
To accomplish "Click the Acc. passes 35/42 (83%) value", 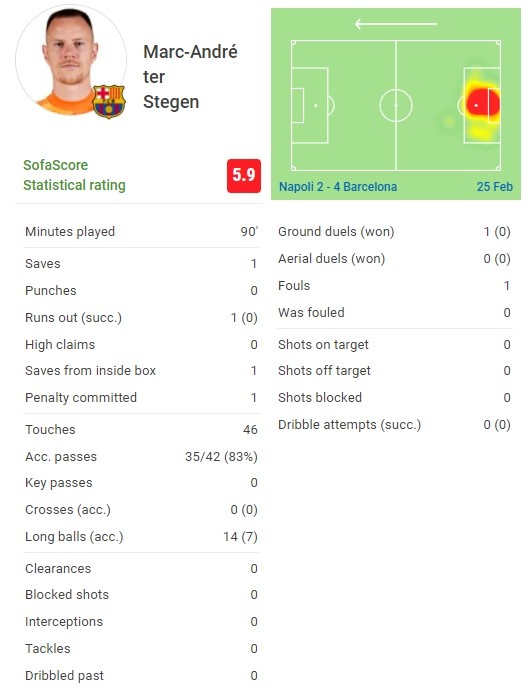I will [x=221, y=457].
